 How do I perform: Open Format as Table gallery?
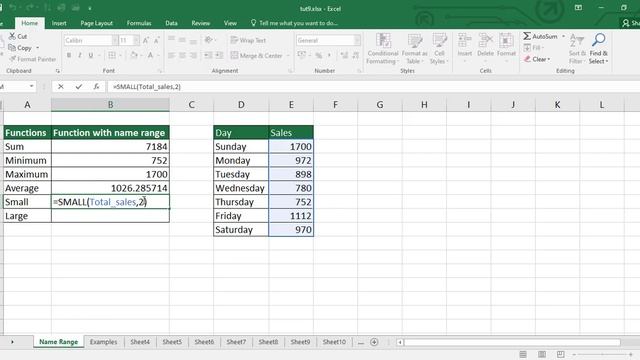[x=415, y=49]
